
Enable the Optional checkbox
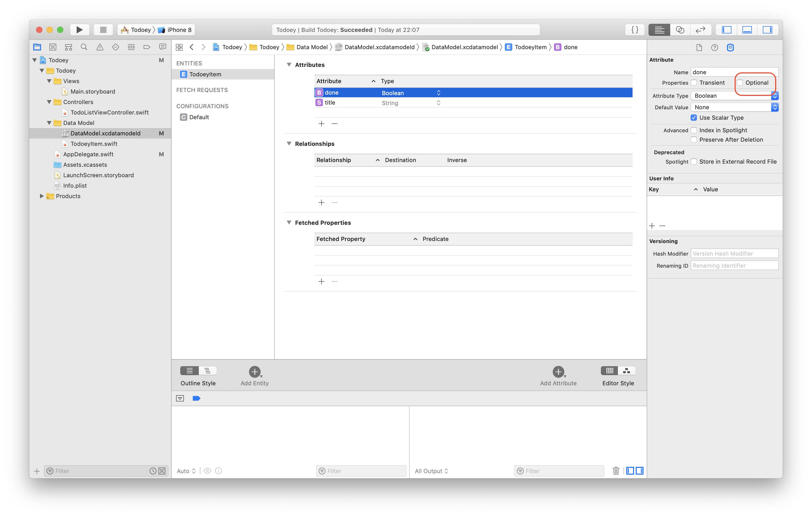coord(740,83)
